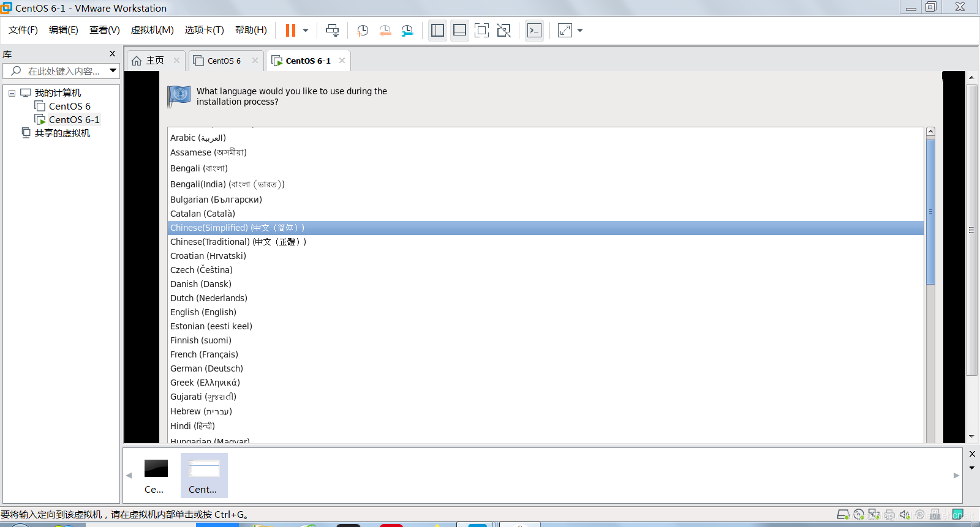The height and width of the screenshot is (527, 980).
Task: Click the send Ctrl+Alt+Del toolbar icon
Action: 333,30
